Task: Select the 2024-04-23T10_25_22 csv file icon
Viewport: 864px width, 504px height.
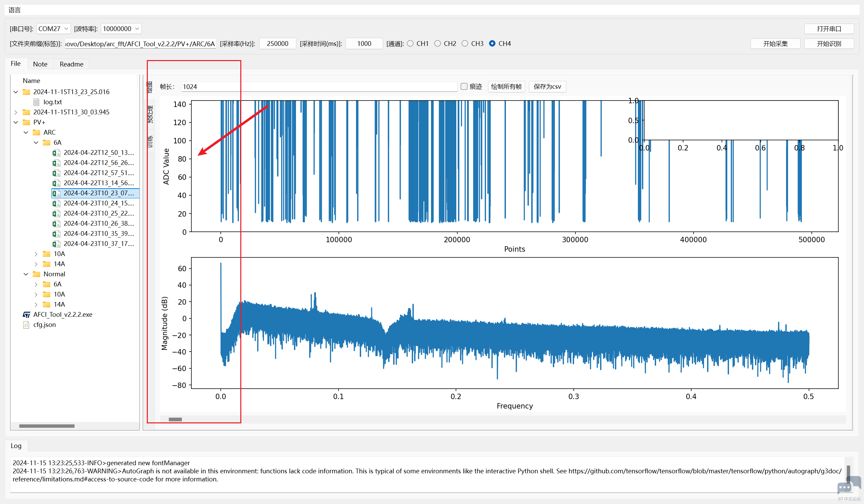Action: point(56,214)
